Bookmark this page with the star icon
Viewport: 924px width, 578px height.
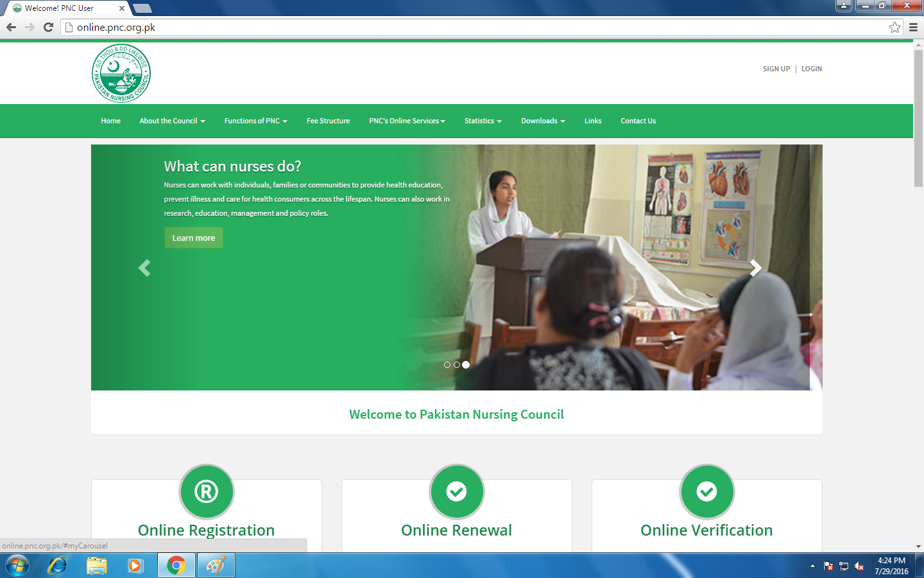point(894,27)
